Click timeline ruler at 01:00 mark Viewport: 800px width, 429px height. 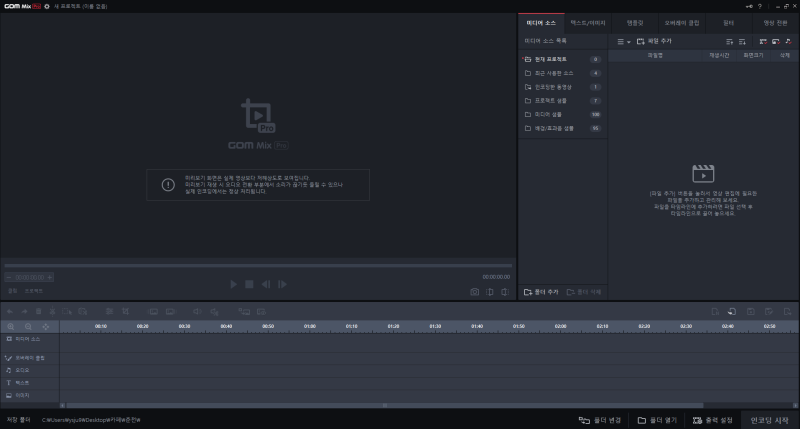(x=310, y=326)
